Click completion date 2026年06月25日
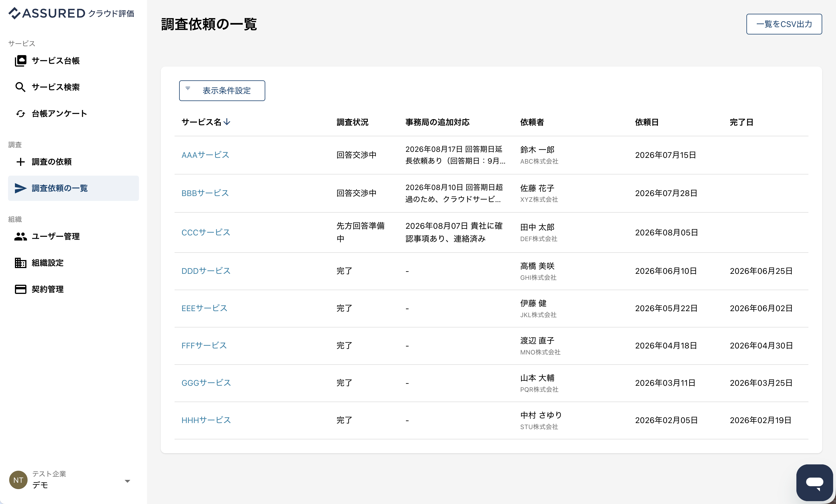This screenshot has height=504, width=836. click(x=761, y=271)
